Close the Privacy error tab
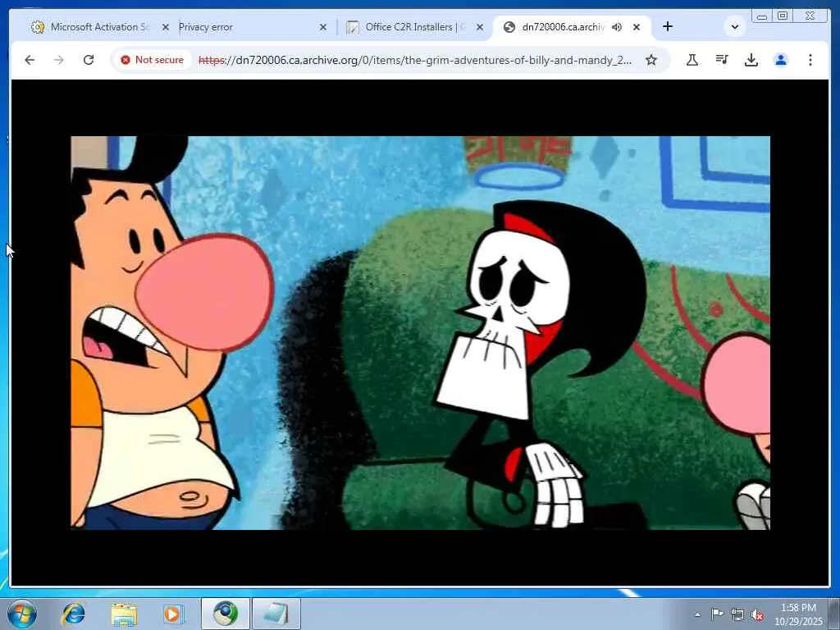 point(323,27)
